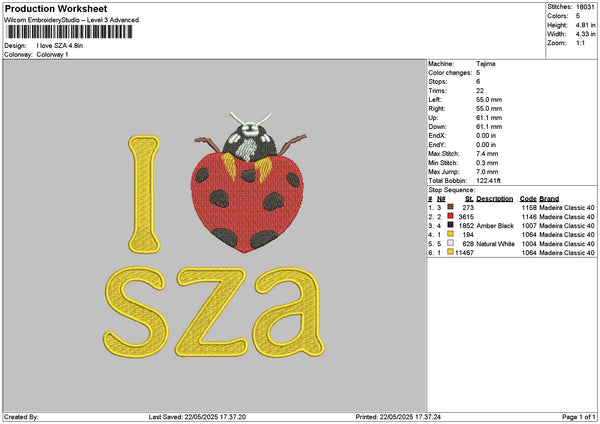Click the Width value 4.33 in
600x424 pixels.
(585, 34)
